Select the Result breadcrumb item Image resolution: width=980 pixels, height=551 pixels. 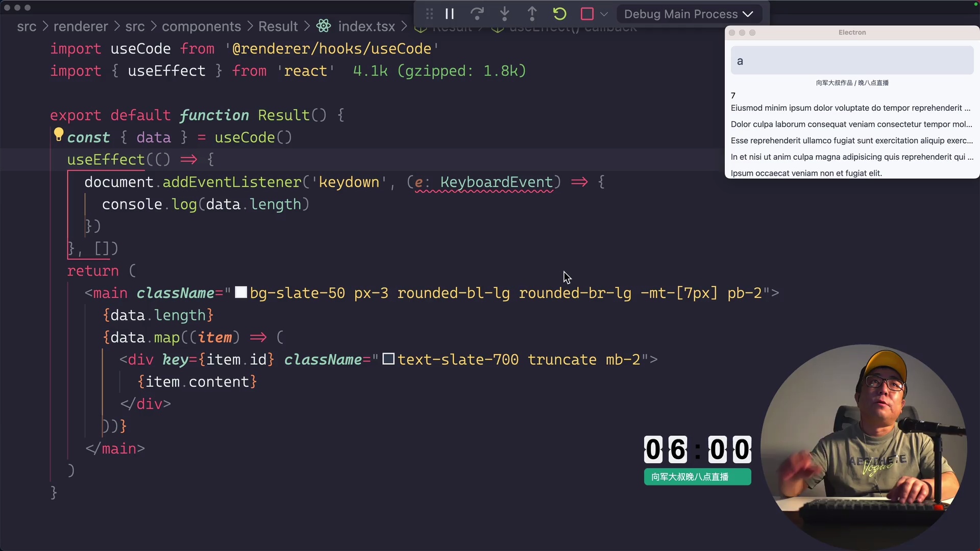tap(278, 26)
